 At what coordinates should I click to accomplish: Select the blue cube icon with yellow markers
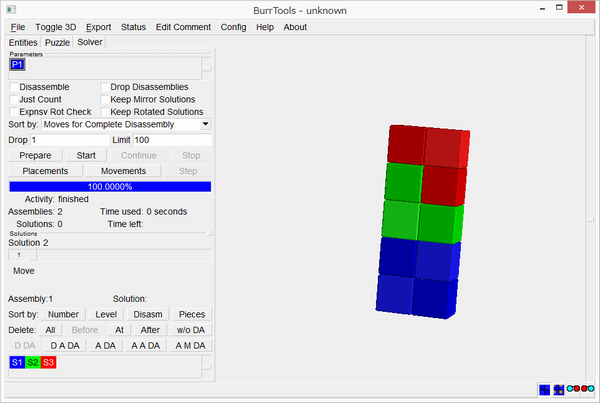coord(558,390)
